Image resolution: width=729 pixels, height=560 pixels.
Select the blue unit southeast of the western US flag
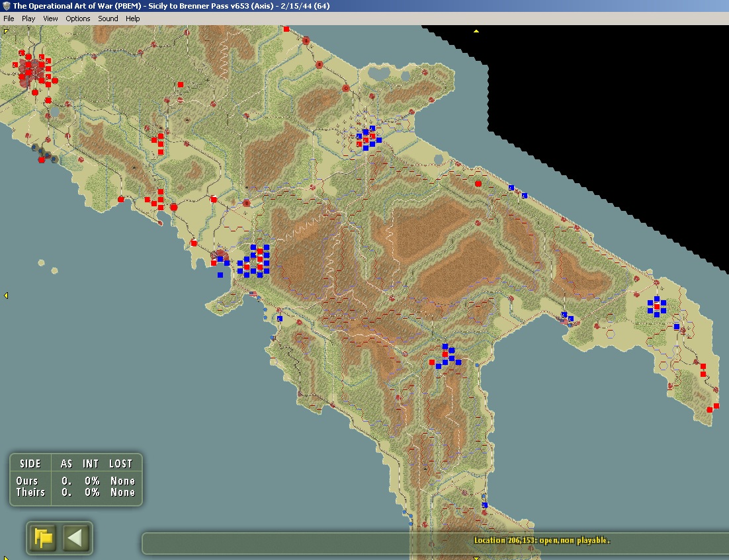click(280, 319)
